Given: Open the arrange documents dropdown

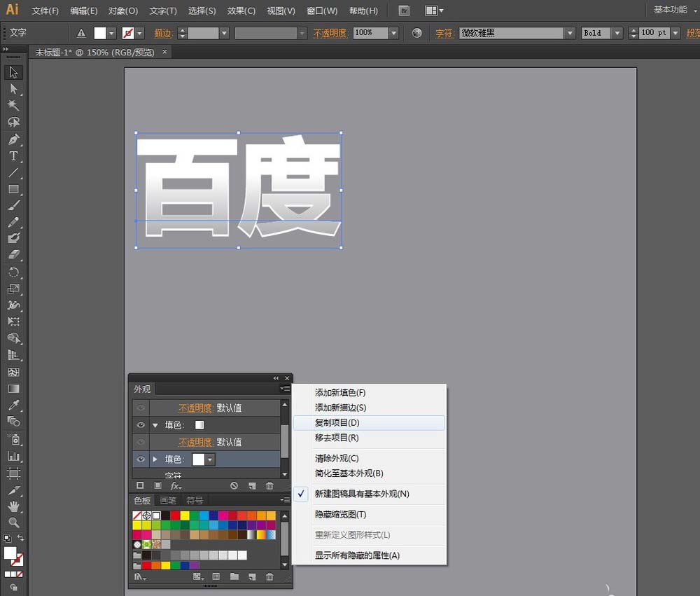Looking at the screenshot, I should pyautogui.click(x=434, y=11).
